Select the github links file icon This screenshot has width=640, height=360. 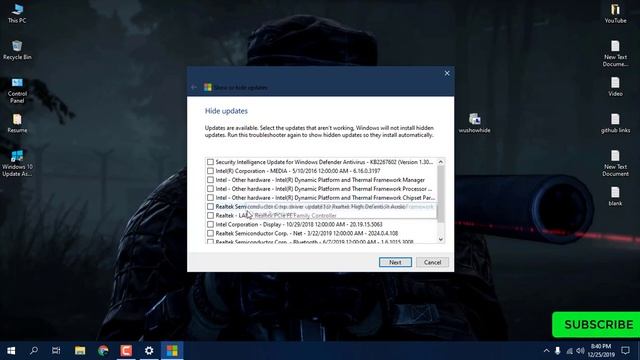pos(615,123)
